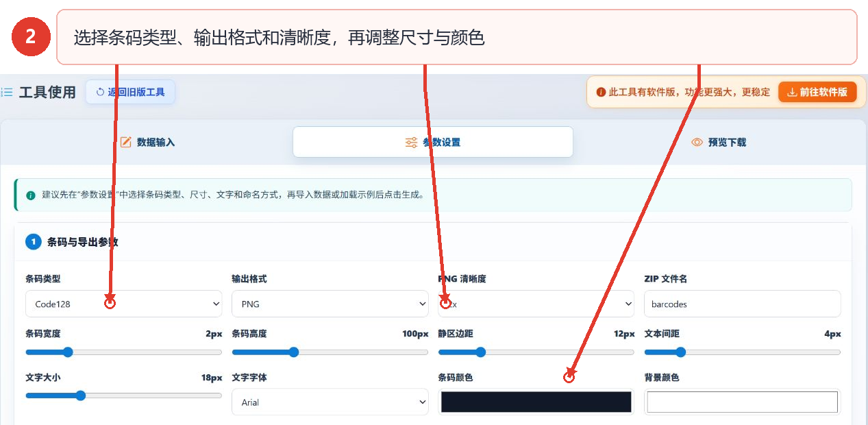Adjust the 文字大小 slider

[124, 396]
